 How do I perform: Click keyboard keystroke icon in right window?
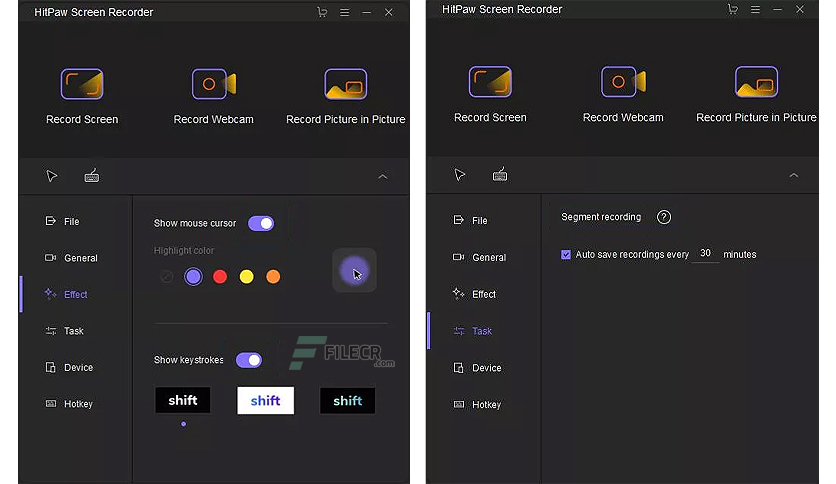tap(500, 174)
